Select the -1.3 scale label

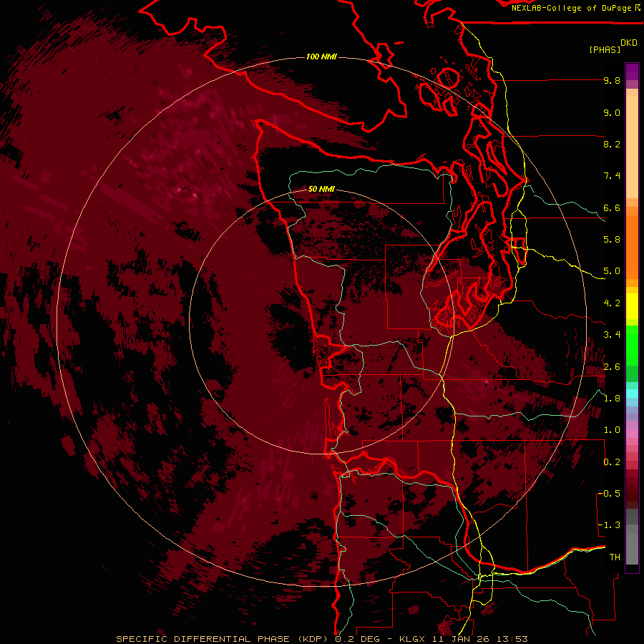point(609,525)
